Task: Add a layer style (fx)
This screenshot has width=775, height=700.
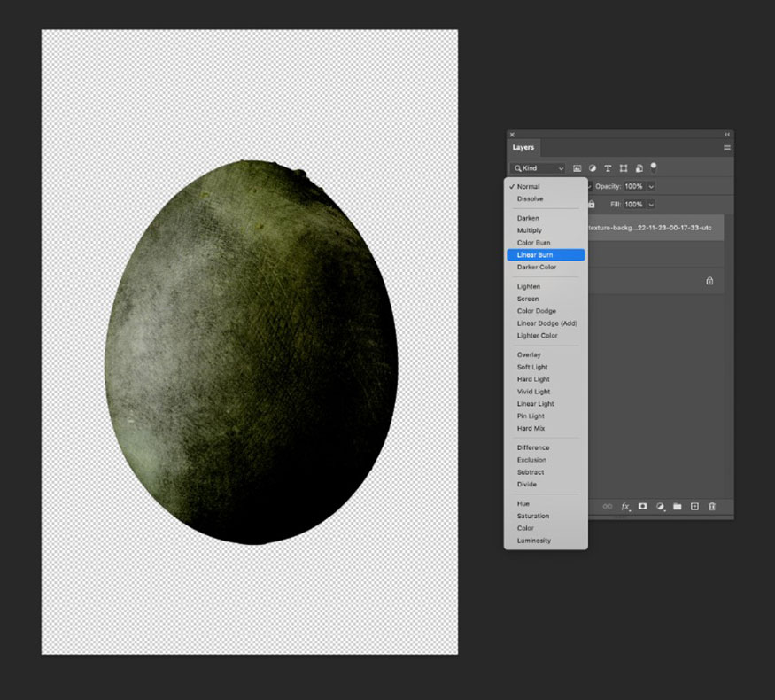Action: (625, 506)
